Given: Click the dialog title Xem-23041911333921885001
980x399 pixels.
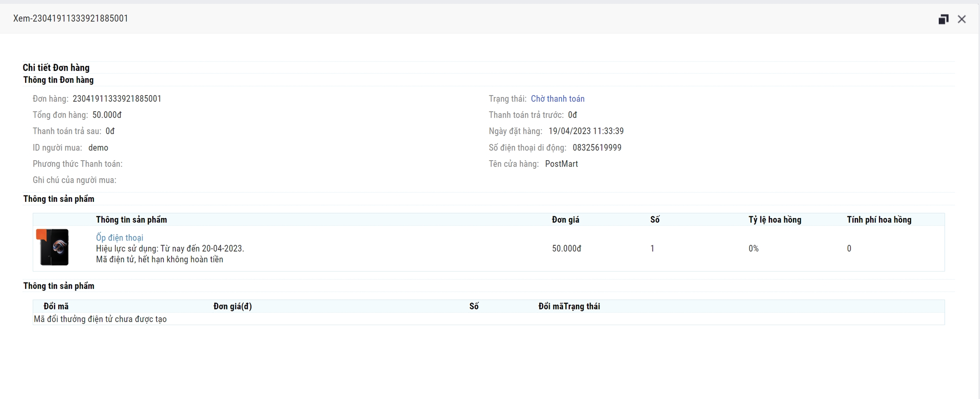Looking at the screenshot, I should click(x=71, y=18).
